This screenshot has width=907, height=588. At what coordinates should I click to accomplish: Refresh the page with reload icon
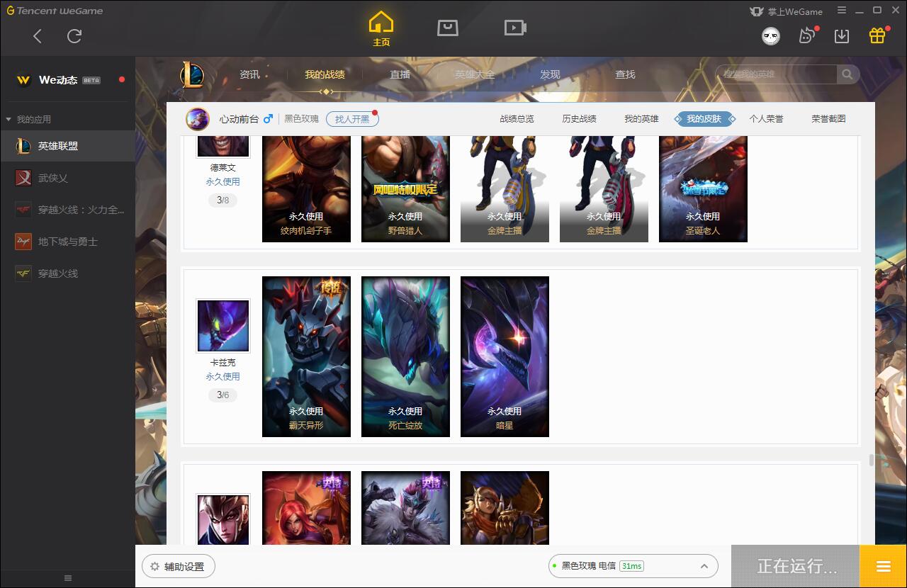(74, 36)
